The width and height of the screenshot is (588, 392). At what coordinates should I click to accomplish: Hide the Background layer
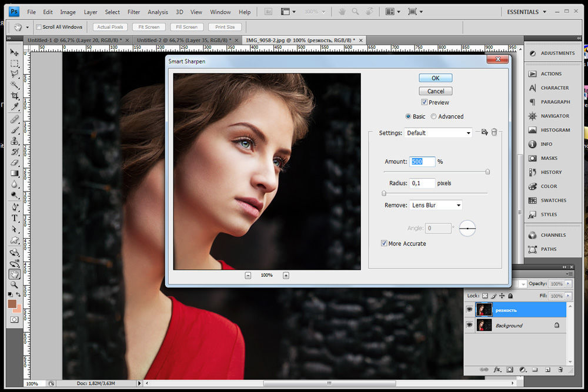pos(469,325)
